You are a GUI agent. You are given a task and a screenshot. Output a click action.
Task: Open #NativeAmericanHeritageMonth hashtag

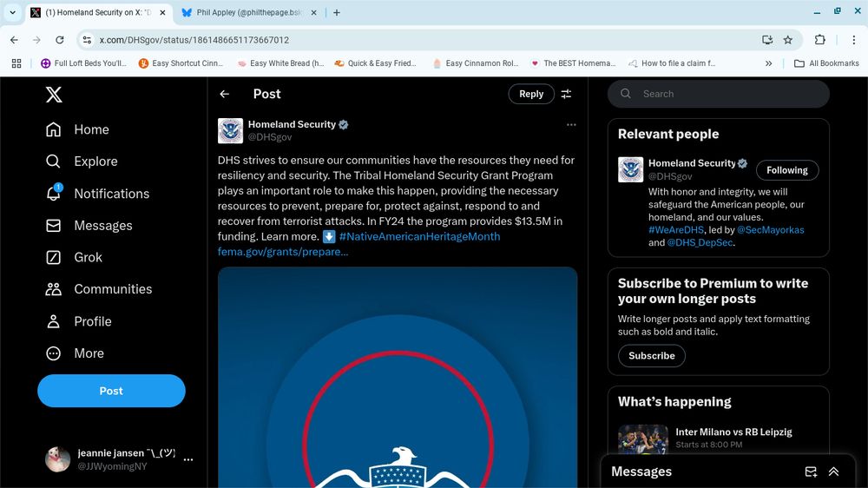point(419,236)
